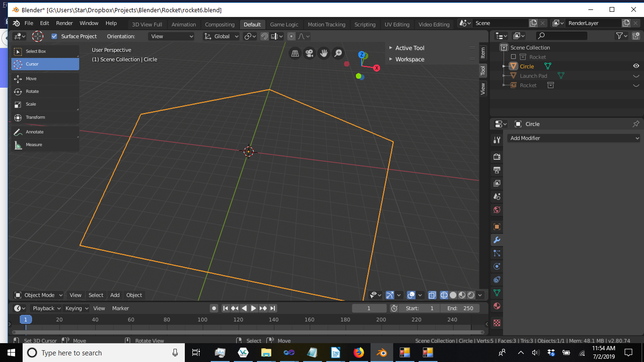Open the File menu
The width and height of the screenshot is (644, 362).
click(x=29, y=23)
